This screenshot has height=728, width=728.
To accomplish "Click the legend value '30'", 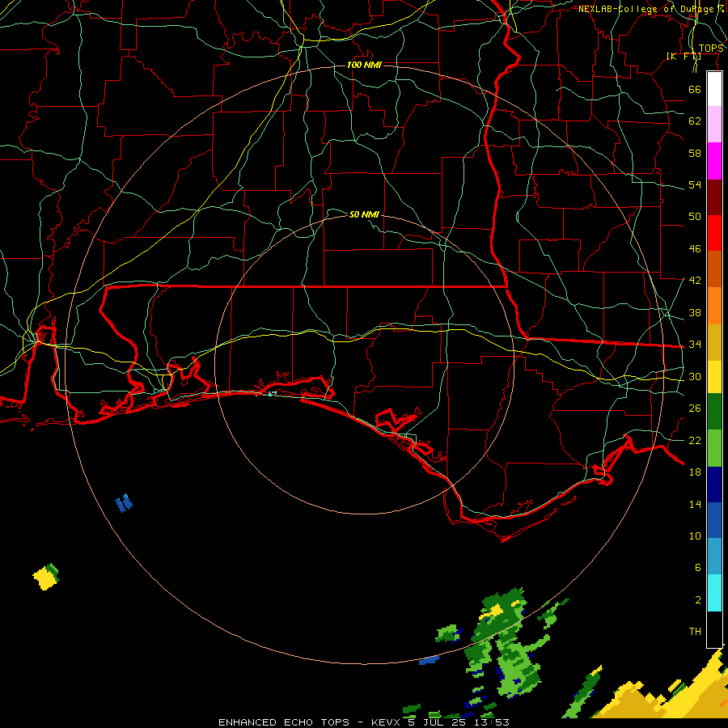I will pos(695,376).
